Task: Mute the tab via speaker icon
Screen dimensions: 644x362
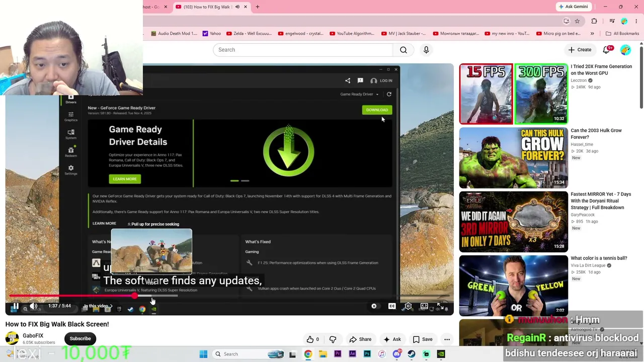Action: coord(237,7)
